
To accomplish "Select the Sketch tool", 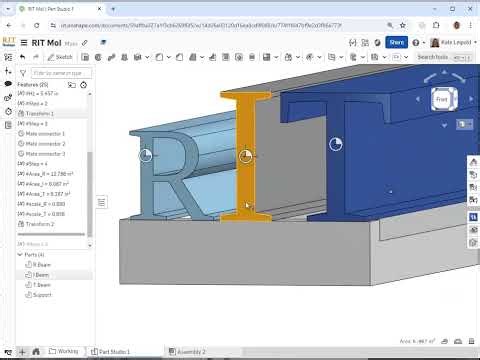I will 60,57.
